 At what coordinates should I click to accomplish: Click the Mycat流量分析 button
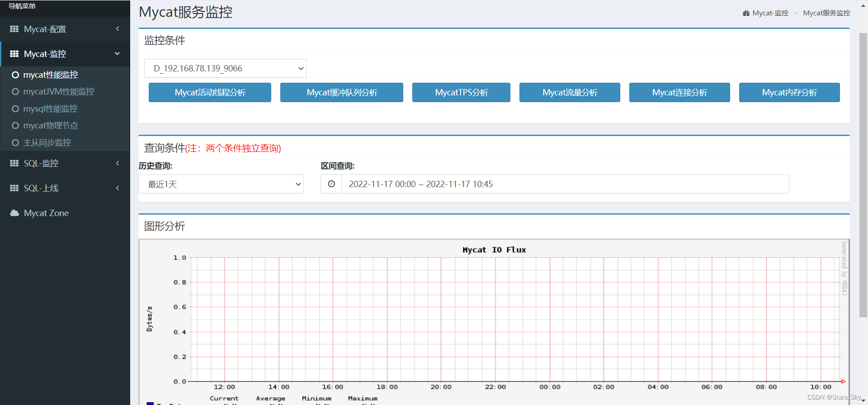pyautogui.click(x=570, y=92)
